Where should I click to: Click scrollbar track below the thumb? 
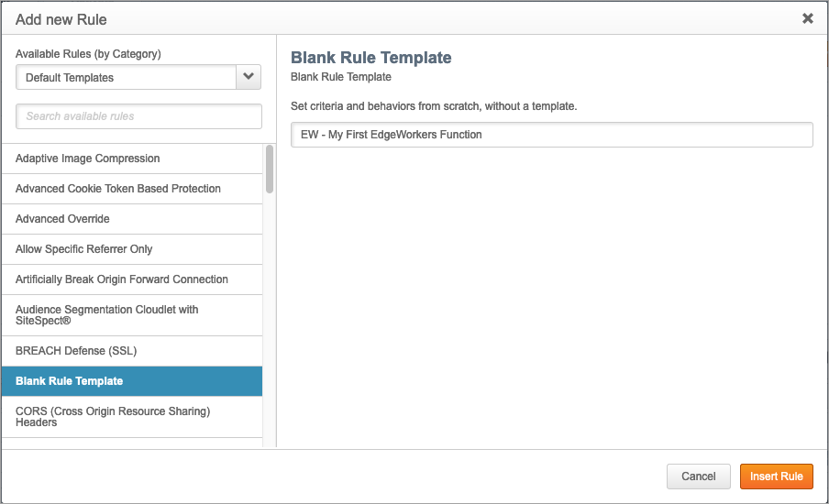click(x=270, y=321)
